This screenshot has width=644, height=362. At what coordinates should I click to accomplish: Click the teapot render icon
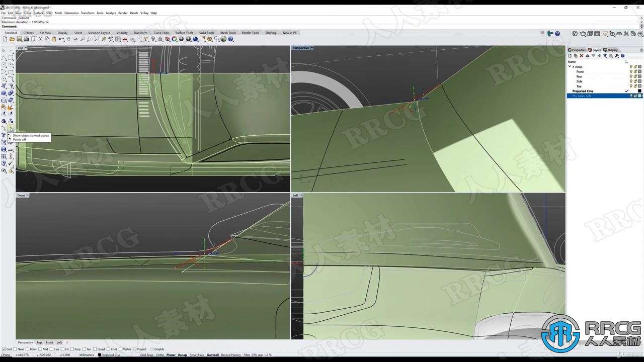583,34
